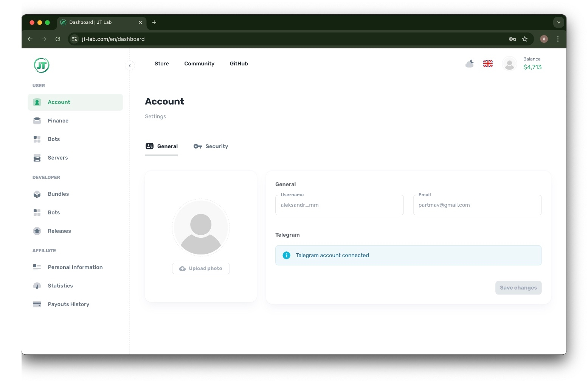Click Bots icon under USER section

[x=37, y=139]
